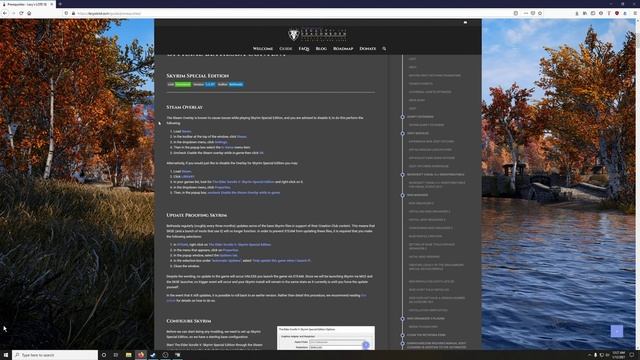640x360 pixels.
Task: Click the browser forward arrow
Action: coord(13,13)
